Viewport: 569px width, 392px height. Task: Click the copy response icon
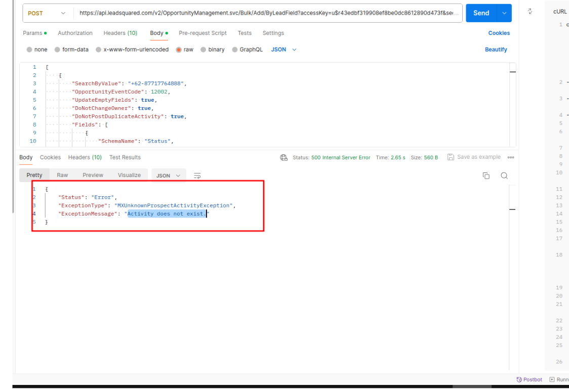point(486,176)
